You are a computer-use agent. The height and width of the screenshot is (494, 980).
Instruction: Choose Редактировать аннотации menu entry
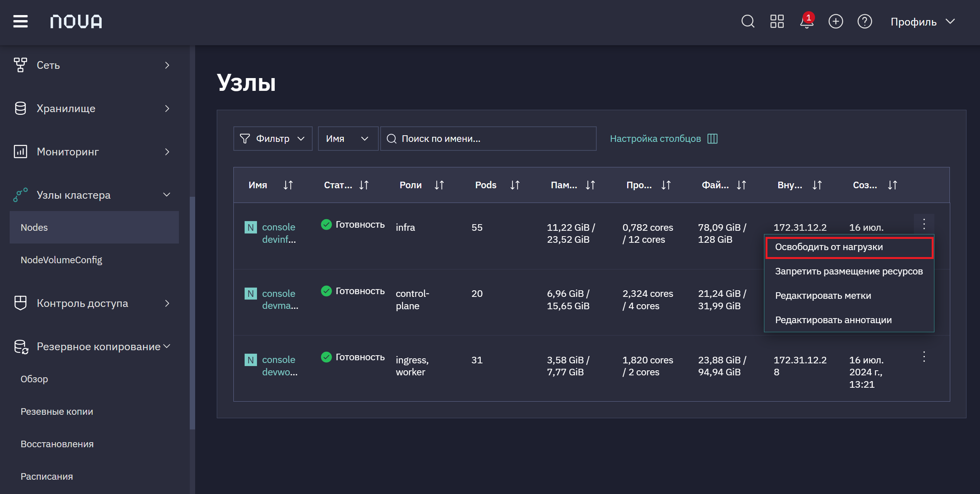tap(849, 320)
